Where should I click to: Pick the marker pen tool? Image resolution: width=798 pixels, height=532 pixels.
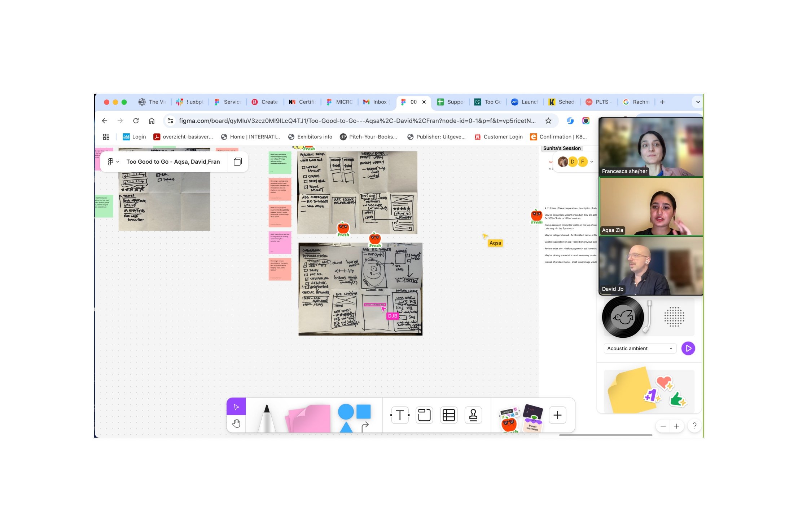click(x=267, y=418)
